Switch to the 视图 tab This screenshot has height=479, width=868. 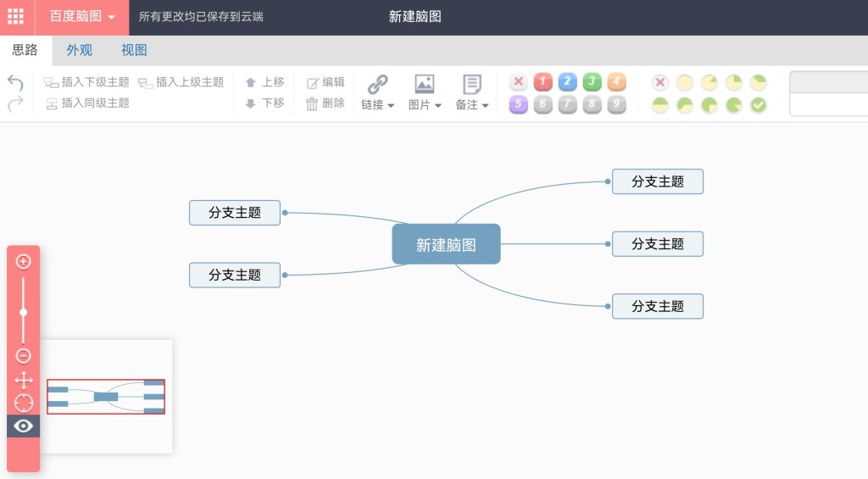click(134, 50)
